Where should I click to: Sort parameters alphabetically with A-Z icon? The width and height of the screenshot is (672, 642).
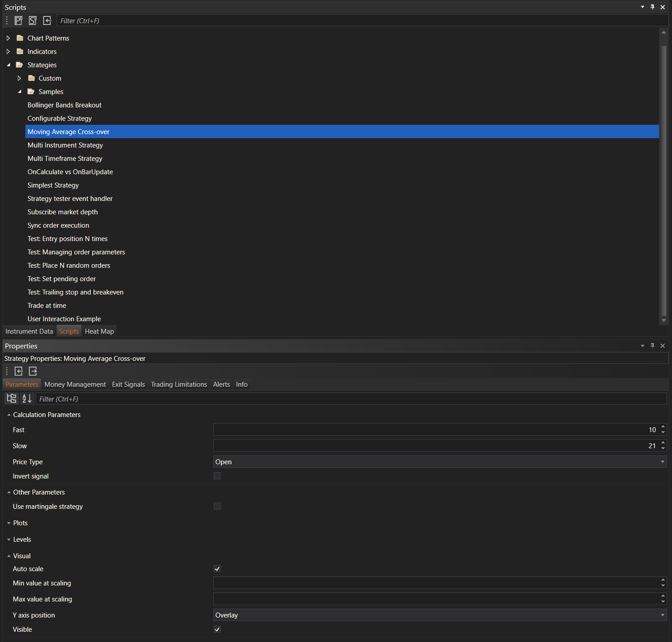pos(27,399)
